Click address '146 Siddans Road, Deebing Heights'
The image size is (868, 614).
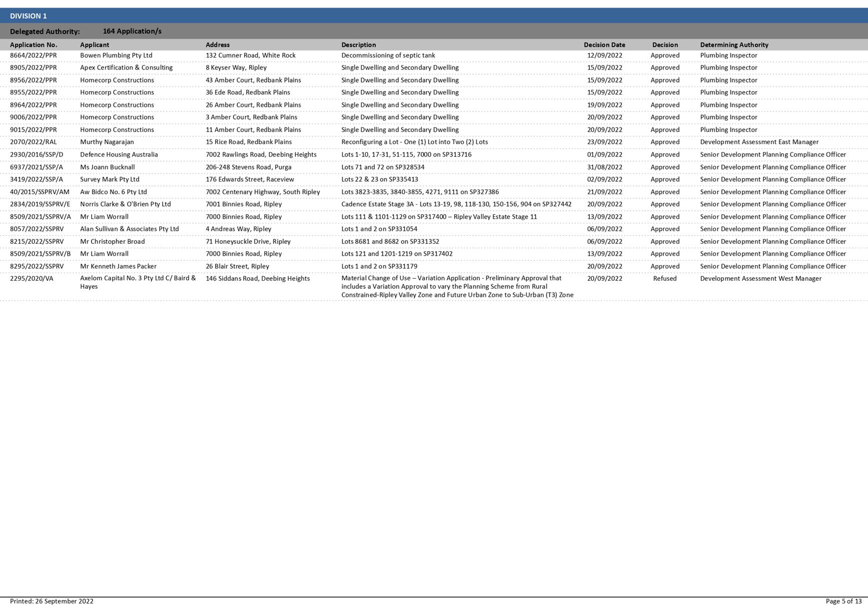[258, 278]
